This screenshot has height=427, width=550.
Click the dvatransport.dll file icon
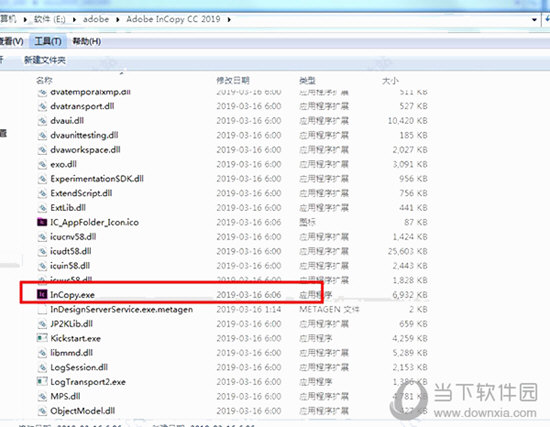click(42, 106)
